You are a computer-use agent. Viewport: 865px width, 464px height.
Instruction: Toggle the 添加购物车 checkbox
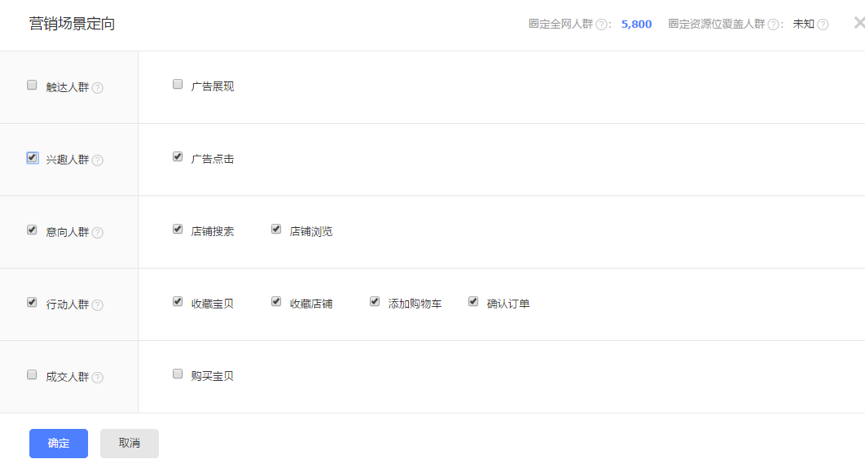375,301
